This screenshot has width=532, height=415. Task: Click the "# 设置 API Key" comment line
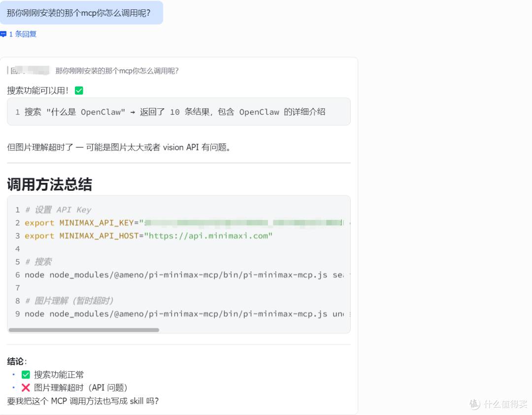[x=58, y=210]
